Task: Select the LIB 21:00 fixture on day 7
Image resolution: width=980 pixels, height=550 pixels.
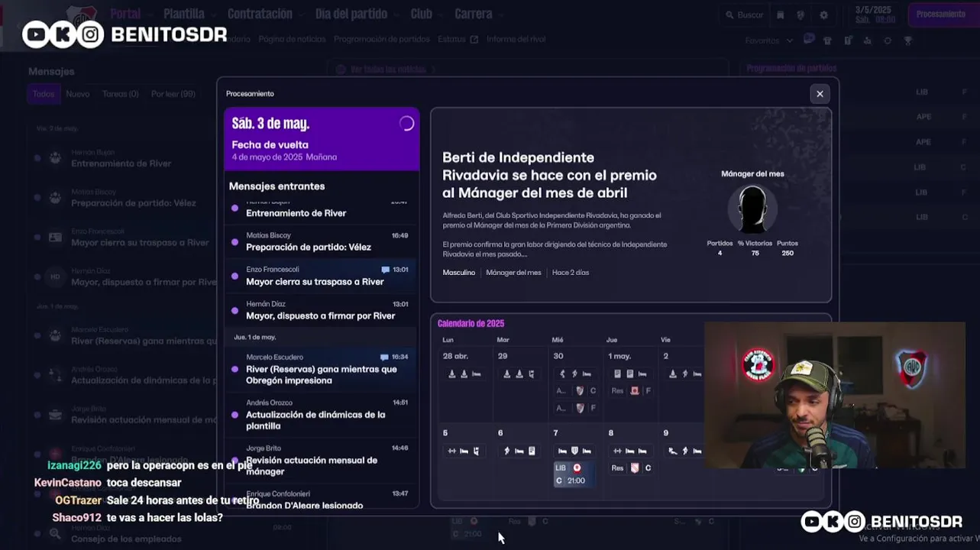Action: (573, 474)
